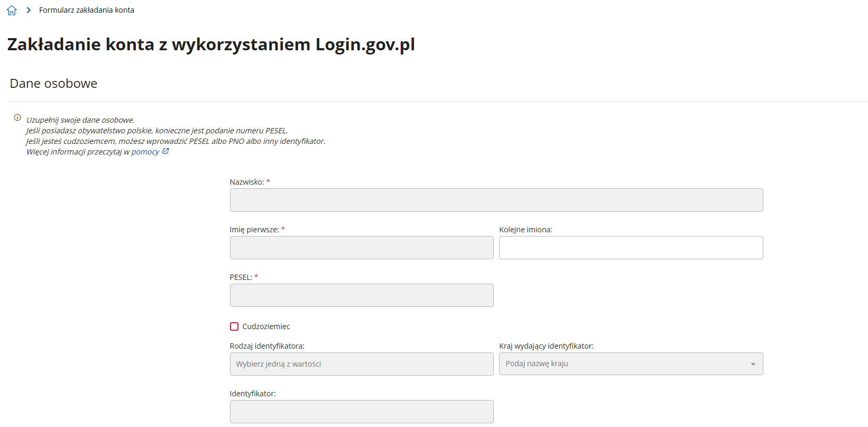Click the external link icon after "pomocy"
868x427 pixels.
(165, 151)
